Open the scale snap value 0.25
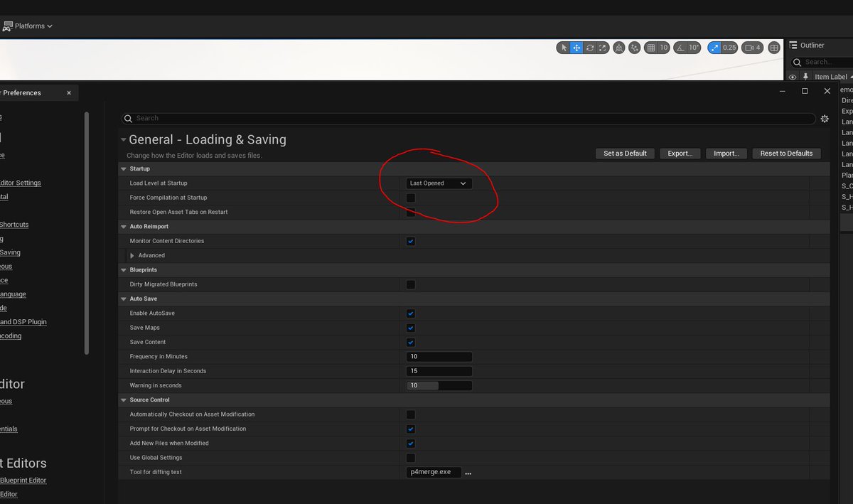This screenshot has width=853, height=504. 729,48
